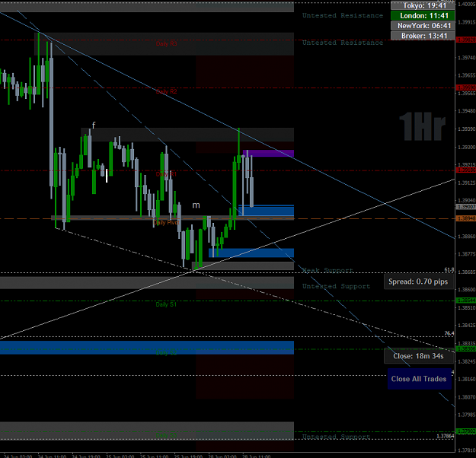
Task: Click the red 1.39590 price tag
Action: tap(466, 87)
